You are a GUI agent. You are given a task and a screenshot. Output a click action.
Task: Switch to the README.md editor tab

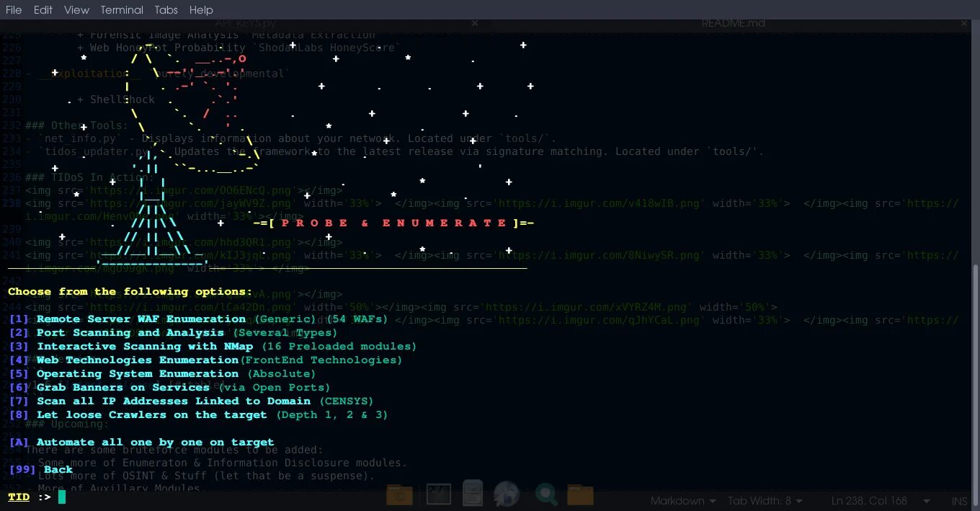tap(734, 23)
